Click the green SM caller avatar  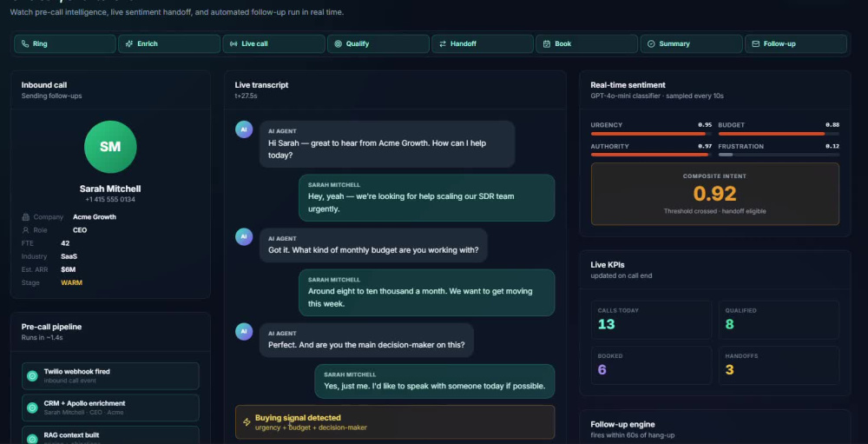110,147
